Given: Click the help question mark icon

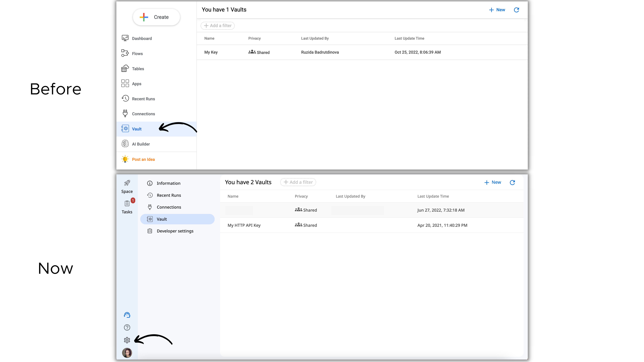Looking at the screenshot, I should tap(127, 327).
